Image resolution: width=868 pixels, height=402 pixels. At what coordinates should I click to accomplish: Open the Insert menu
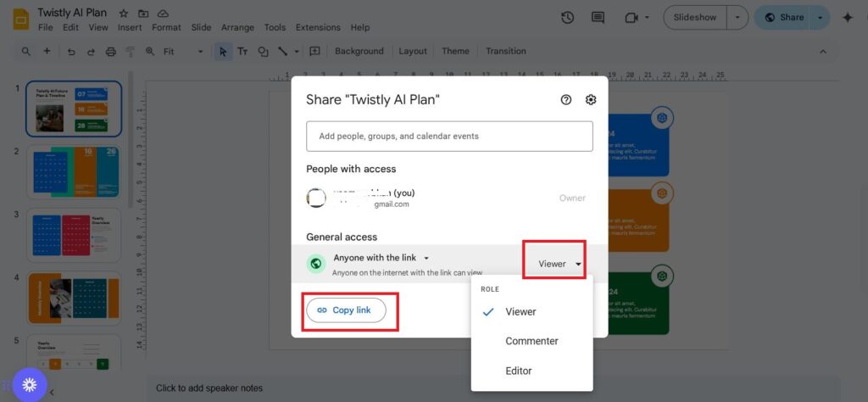point(131,27)
